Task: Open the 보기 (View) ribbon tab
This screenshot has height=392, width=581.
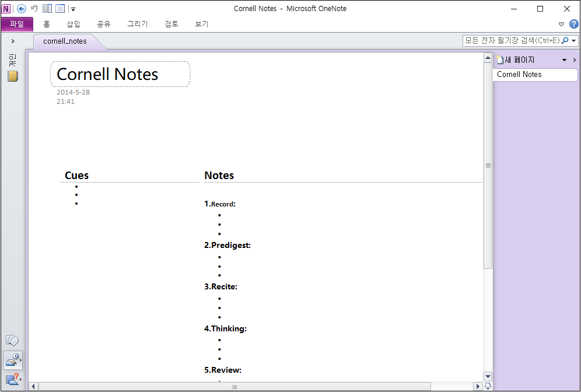Action: 202,24
